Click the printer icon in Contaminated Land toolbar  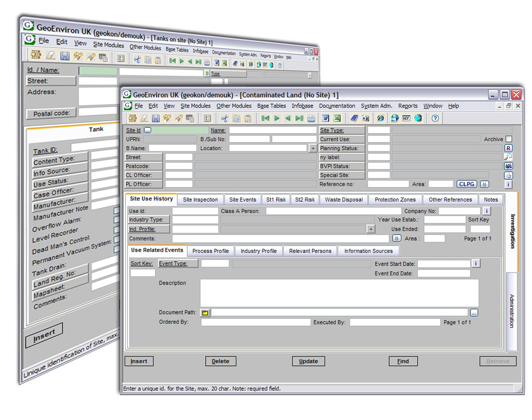click(311, 118)
